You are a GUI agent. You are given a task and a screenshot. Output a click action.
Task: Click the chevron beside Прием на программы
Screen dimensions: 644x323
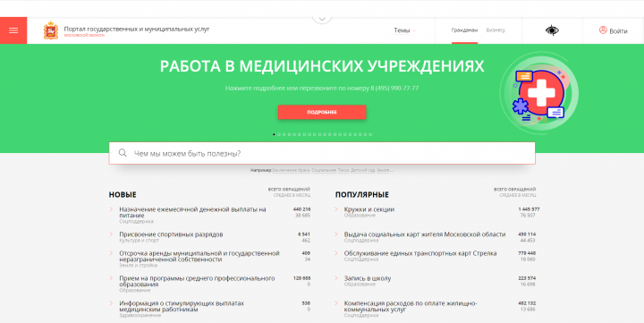point(111,278)
